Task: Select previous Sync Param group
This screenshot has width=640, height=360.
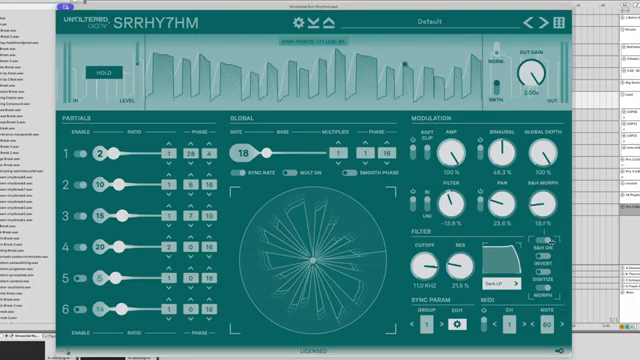Action: tap(412, 324)
